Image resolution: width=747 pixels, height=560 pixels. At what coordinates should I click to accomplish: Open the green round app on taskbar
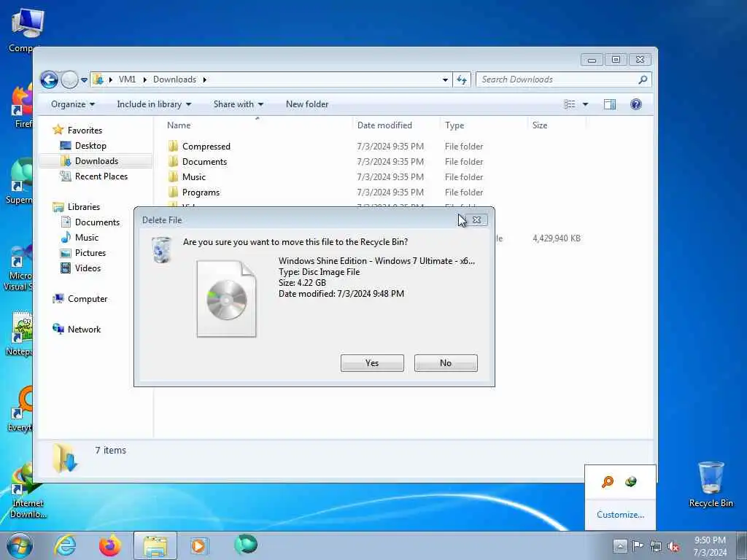pos(246,545)
